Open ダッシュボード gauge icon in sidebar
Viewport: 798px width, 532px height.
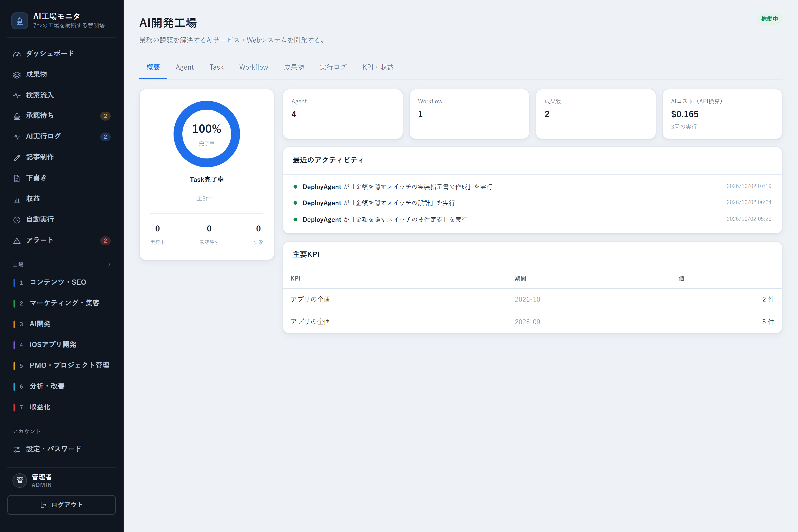point(17,54)
